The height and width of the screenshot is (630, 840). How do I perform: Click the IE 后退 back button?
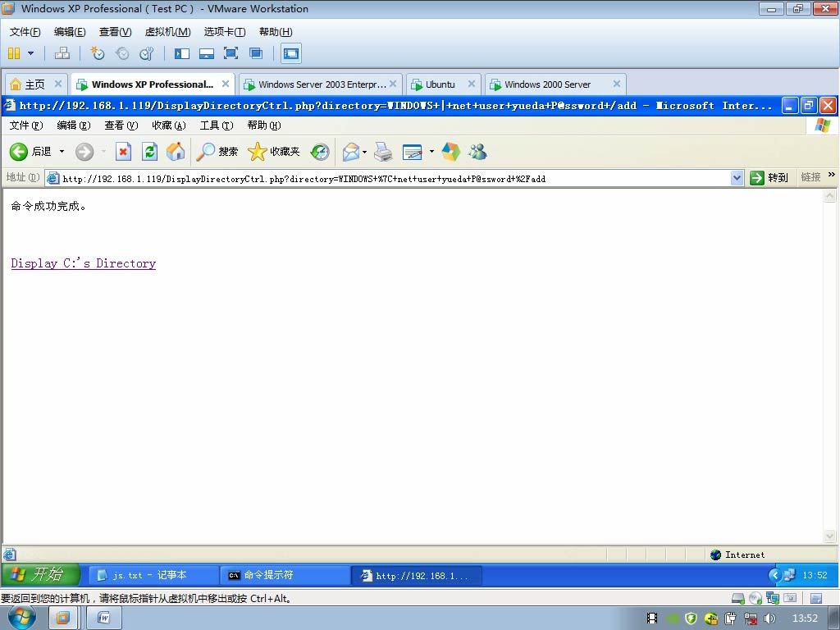point(30,152)
